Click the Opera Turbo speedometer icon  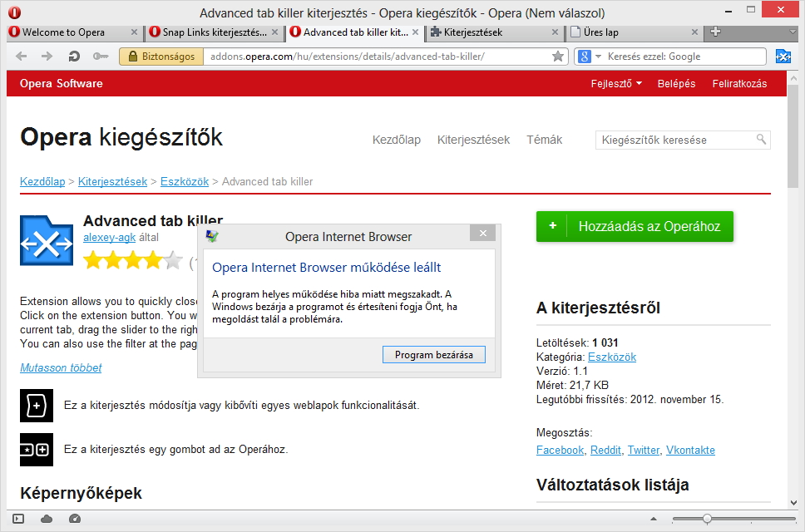[x=75, y=519]
